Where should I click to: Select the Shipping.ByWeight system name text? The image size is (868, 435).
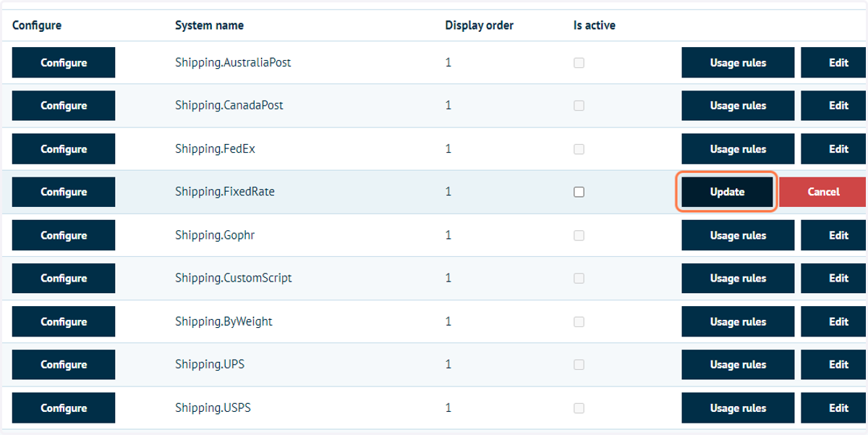224,321
